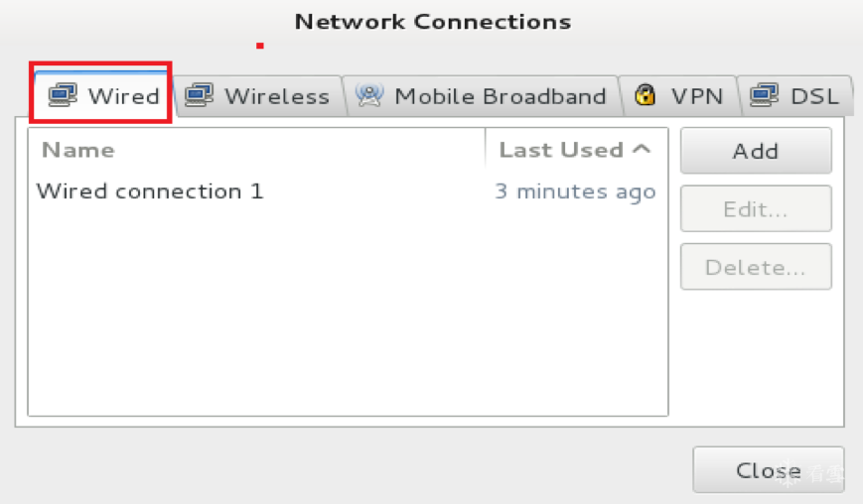The width and height of the screenshot is (863, 504).
Task: Close the Network Connections dialog
Action: coord(768,469)
